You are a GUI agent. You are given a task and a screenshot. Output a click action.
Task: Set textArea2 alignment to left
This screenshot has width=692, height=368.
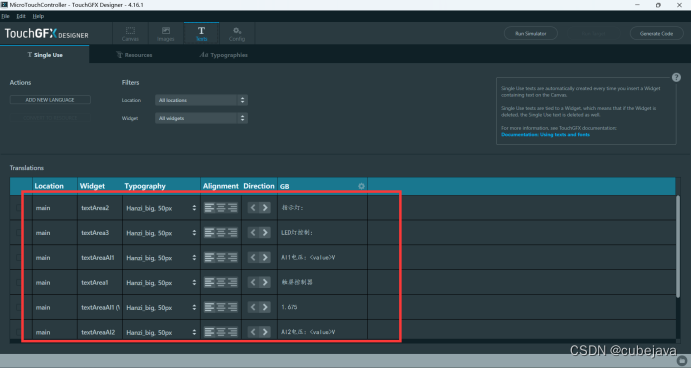(209, 207)
